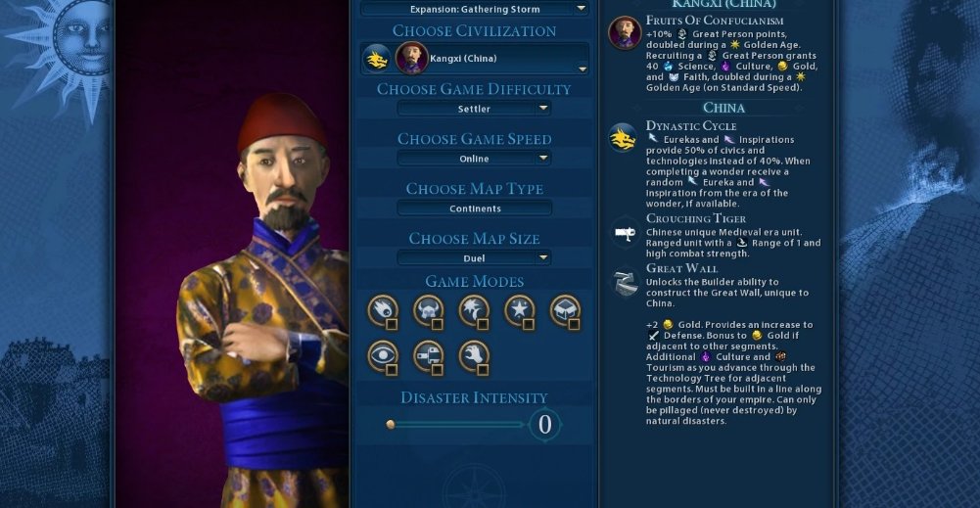Tick the checkbox on the Tech Shuffle mode

(x=437, y=370)
